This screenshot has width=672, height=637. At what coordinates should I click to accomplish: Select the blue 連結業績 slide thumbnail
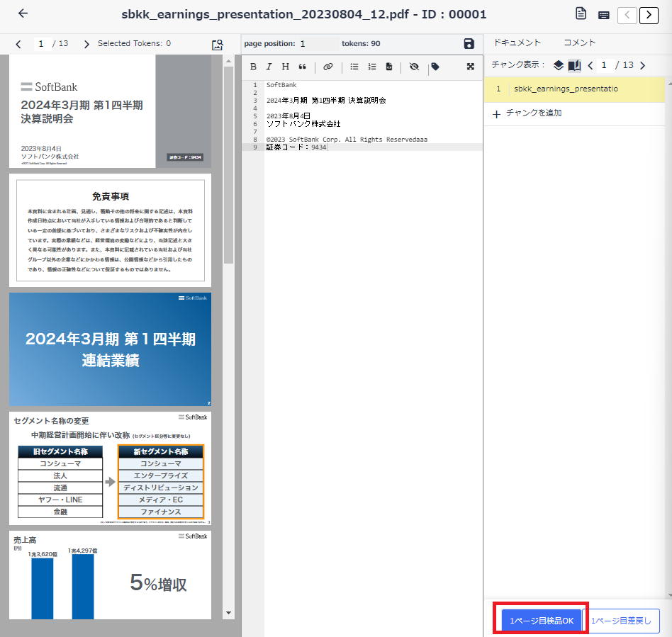(110, 349)
